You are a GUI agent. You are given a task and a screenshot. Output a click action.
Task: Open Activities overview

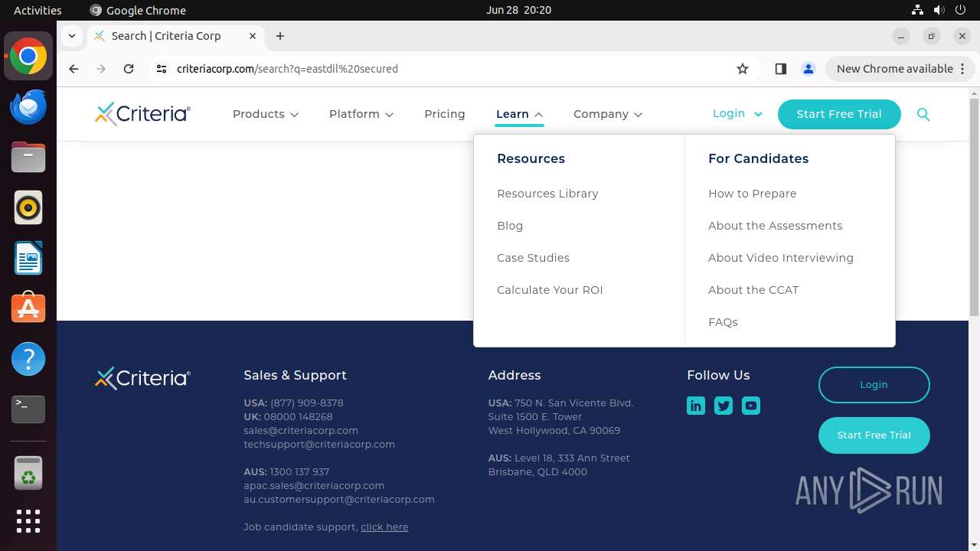38,10
